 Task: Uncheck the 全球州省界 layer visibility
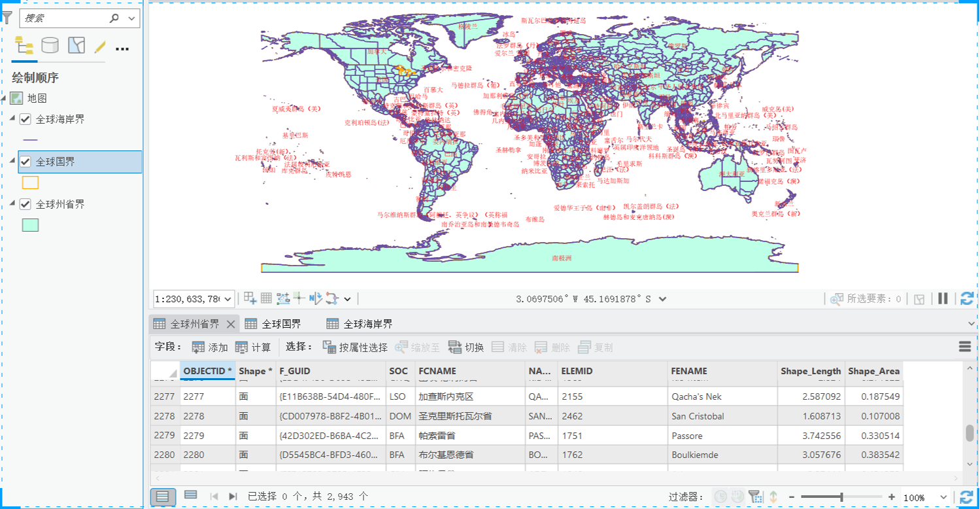[25, 204]
